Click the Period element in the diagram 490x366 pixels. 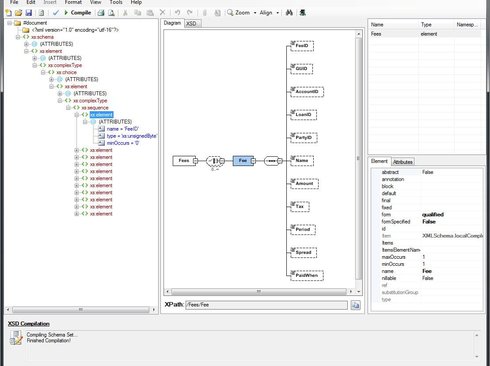(303, 230)
